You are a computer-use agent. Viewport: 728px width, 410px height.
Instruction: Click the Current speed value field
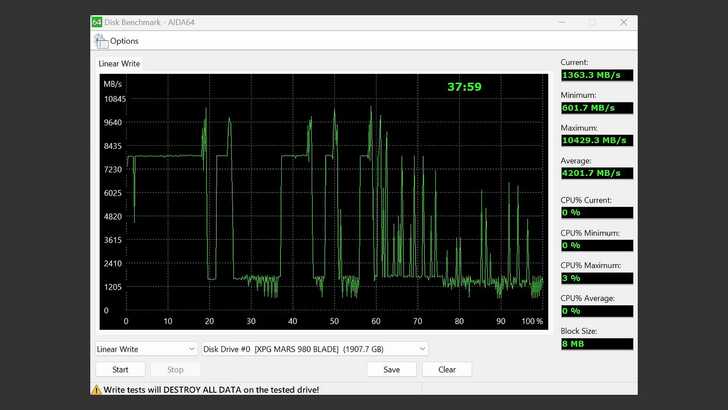[x=596, y=75]
